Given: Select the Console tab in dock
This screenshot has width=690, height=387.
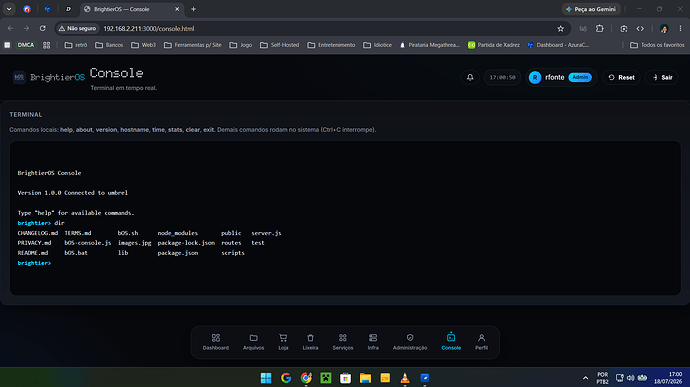Looking at the screenshot, I should point(451,342).
